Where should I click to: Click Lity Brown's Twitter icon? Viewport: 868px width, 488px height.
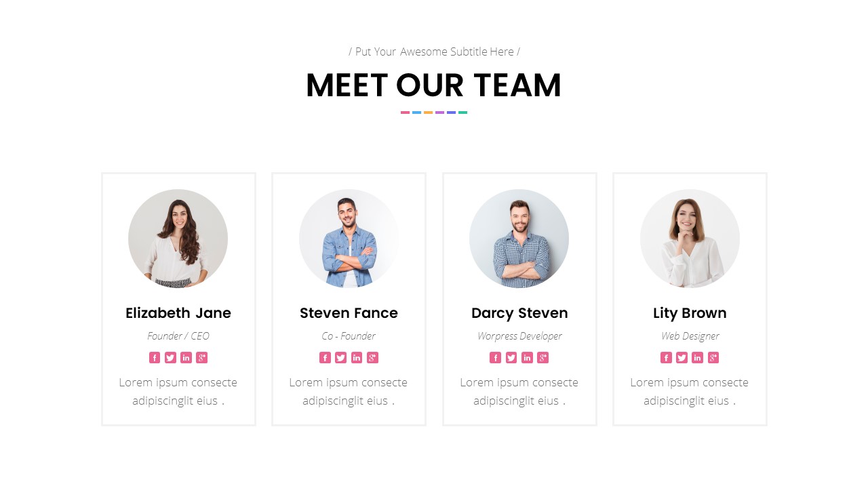click(682, 358)
